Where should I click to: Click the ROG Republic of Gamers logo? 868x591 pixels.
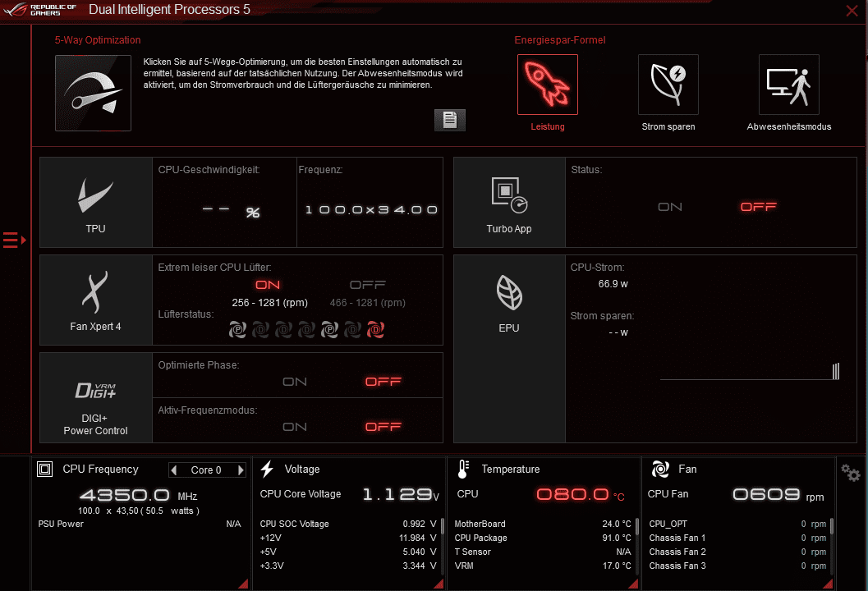click(39, 10)
